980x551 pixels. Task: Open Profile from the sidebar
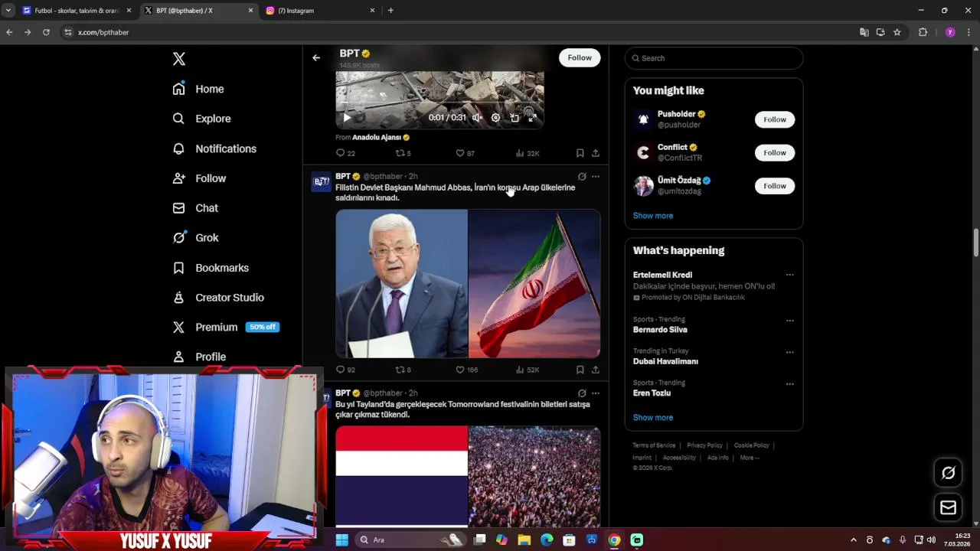pos(199,357)
